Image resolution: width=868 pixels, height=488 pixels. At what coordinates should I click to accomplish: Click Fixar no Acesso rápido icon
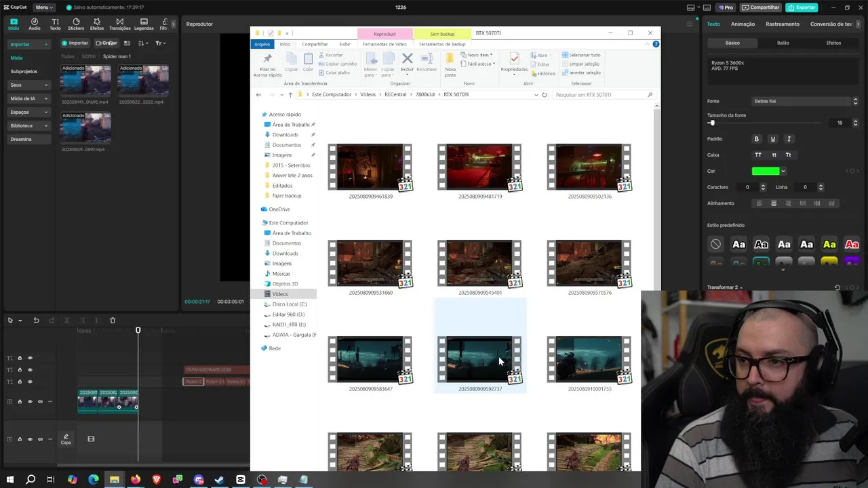[267, 64]
